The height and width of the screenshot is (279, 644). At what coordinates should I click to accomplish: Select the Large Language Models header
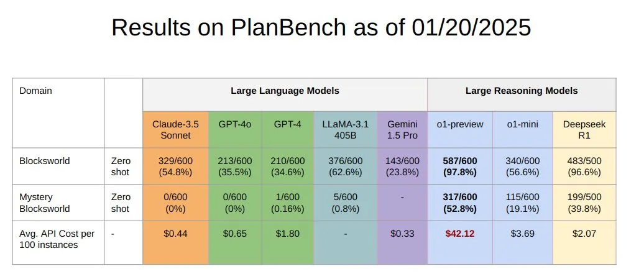click(285, 91)
